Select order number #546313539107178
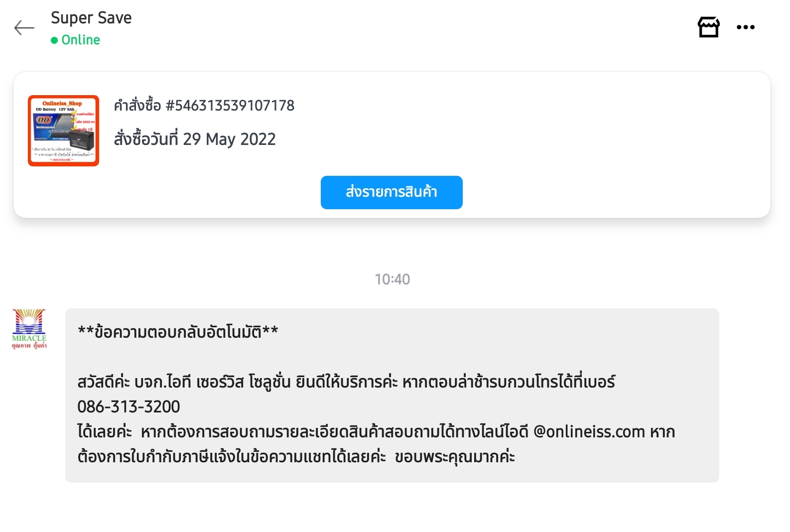Viewport: 790px width, 532px height. pyautogui.click(x=230, y=106)
